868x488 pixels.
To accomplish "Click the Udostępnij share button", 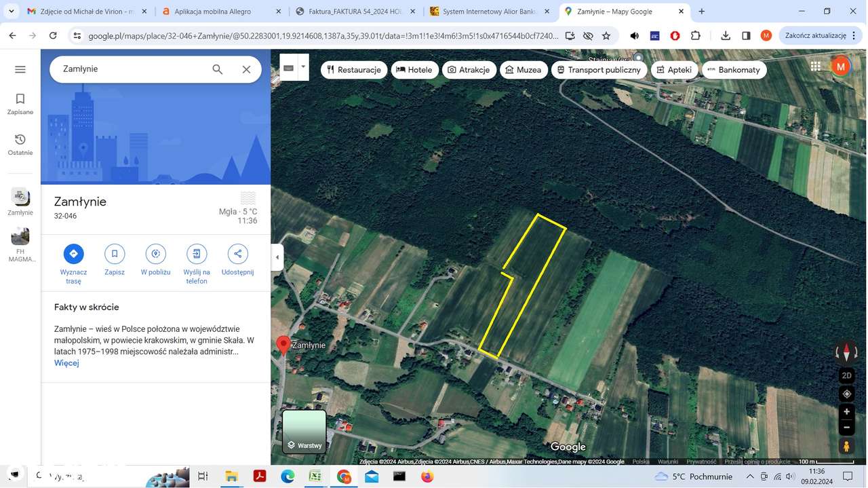I will pyautogui.click(x=237, y=260).
